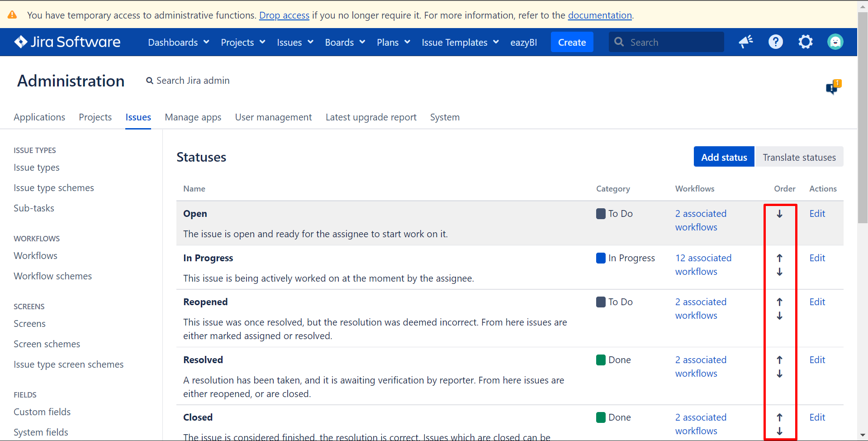868x441 pixels.
Task: Move the Reopened status down using arrow
Action: [x=779, y=316]
